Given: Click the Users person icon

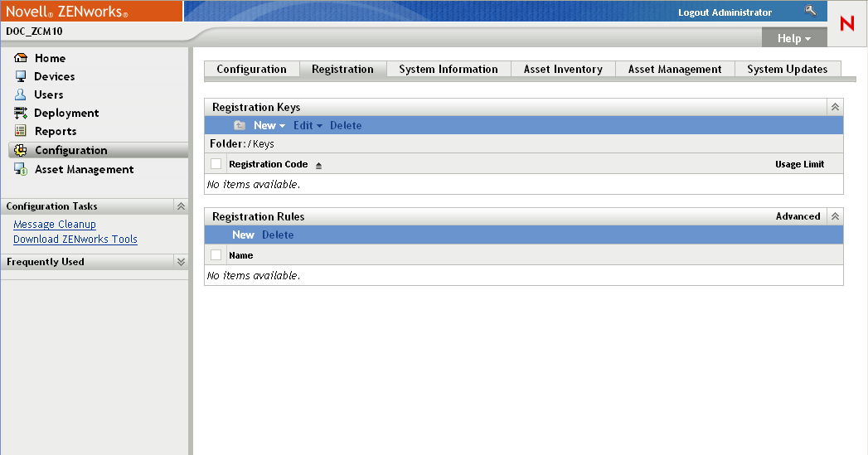Looking at the screenshot, I should pos(21,94).
